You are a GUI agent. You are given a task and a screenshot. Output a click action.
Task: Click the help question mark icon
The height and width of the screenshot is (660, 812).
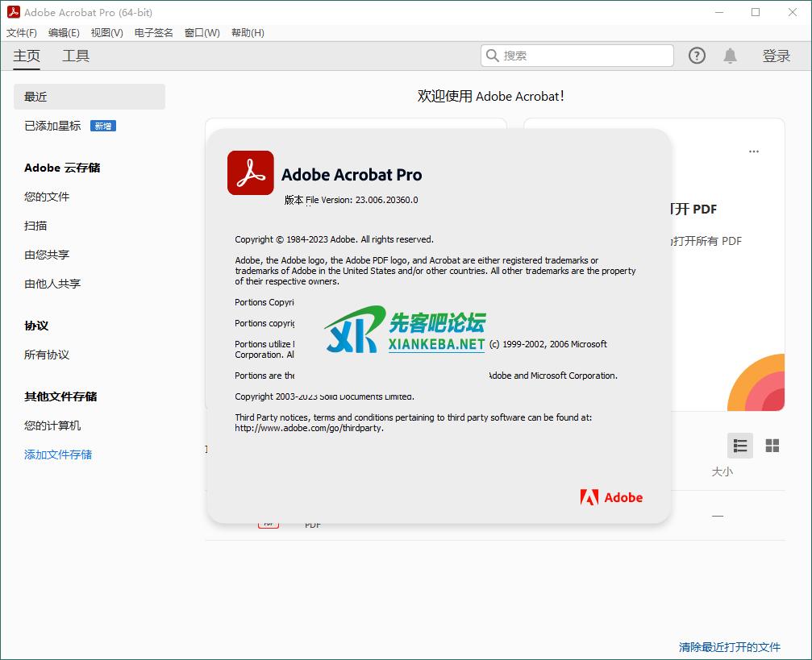pyautogui.click(x=697, y=56)
